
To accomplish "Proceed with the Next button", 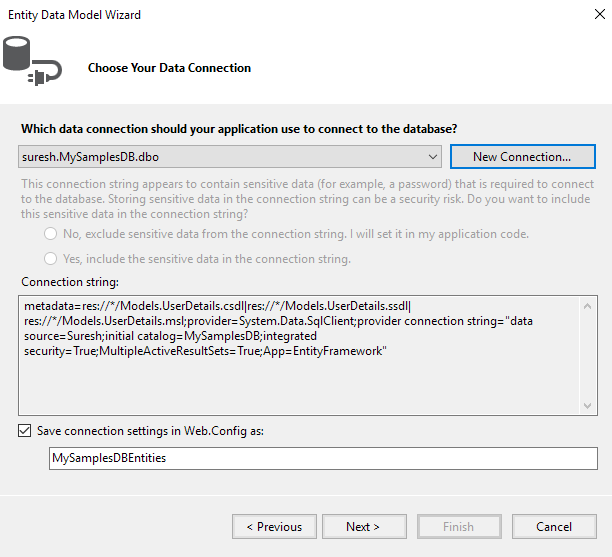I will [364, 527].
